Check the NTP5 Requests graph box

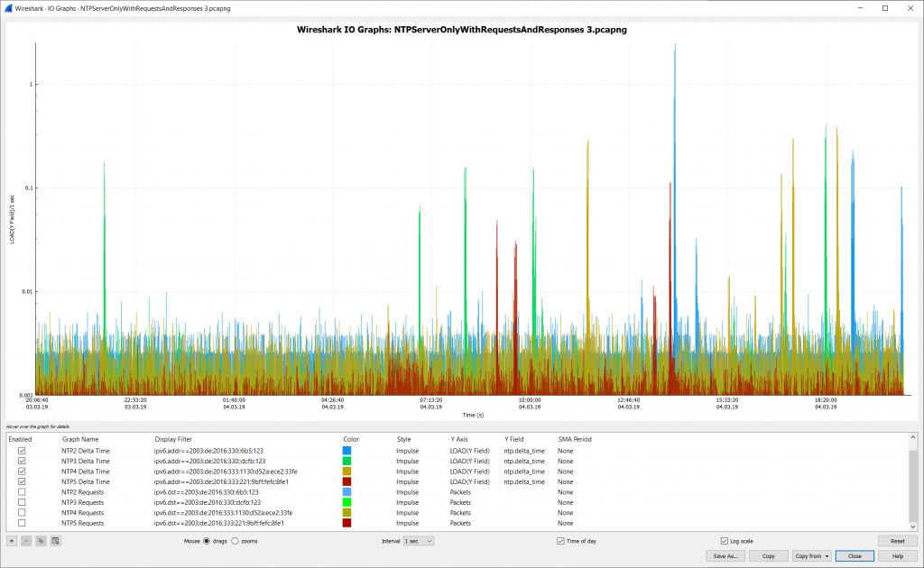point(22,523)
